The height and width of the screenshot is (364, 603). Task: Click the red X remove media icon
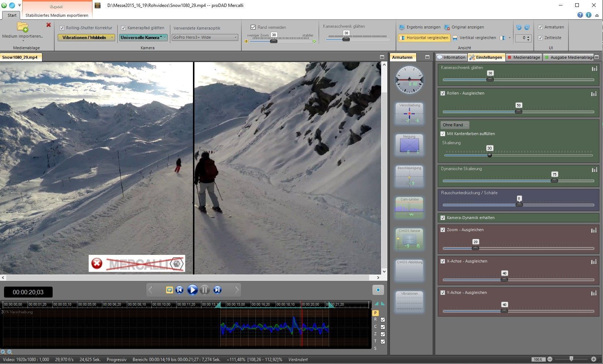pos(48,25)
